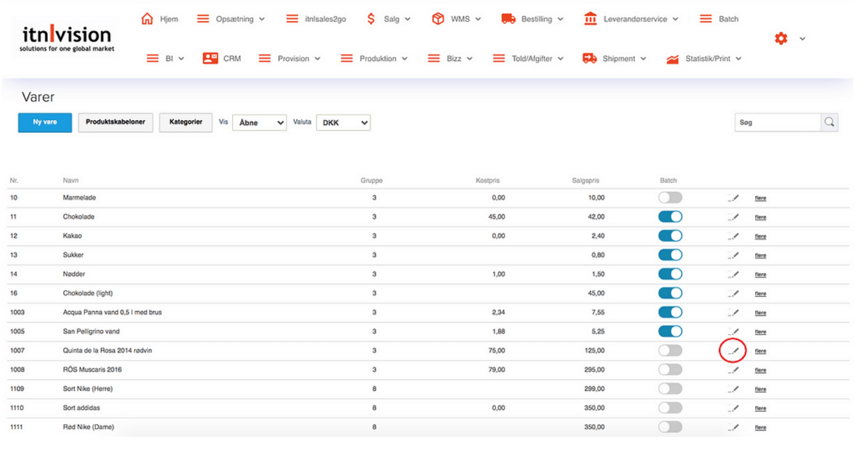Image resolution: width=868 pixels, height=453 pixels.
Task: Open the Vis dropdown showing Åbne
Action: (x=260, y=123)
